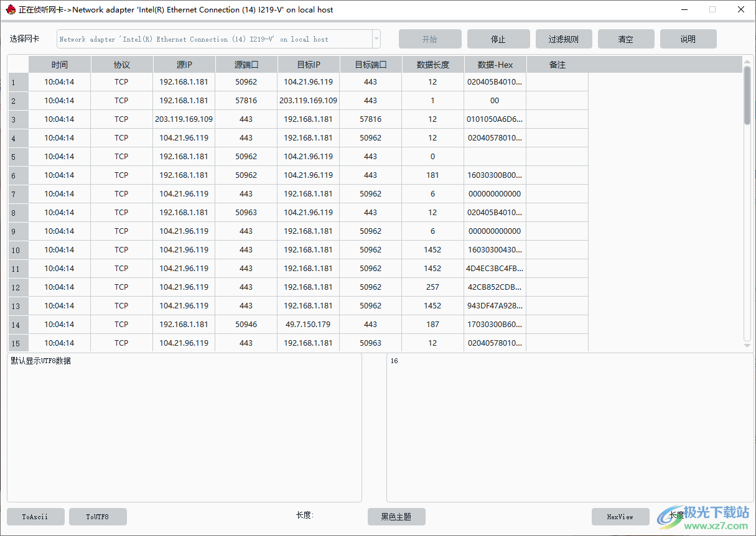Click hex value 00 in row 2
Viewport: 756px width, 536px height.
tap(495, 101)
